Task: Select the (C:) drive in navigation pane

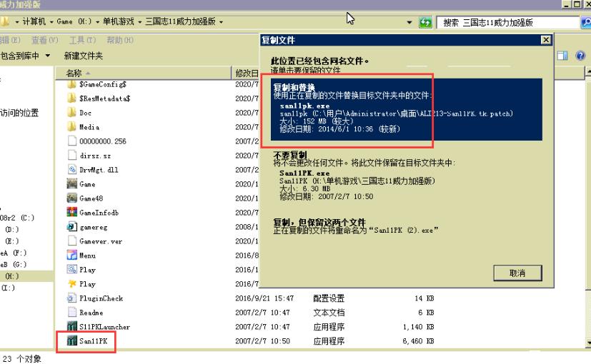Action: click(17, 218)
